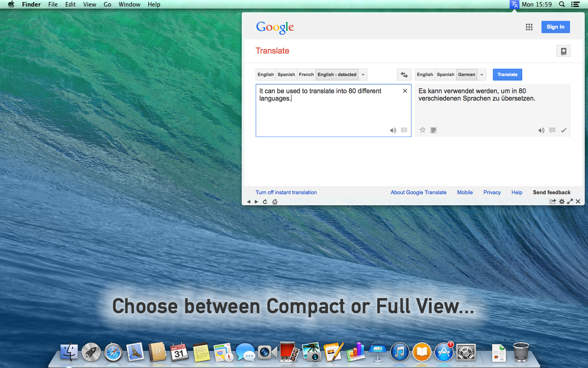
Task: Select Spanish as target language
Action: 445,74
